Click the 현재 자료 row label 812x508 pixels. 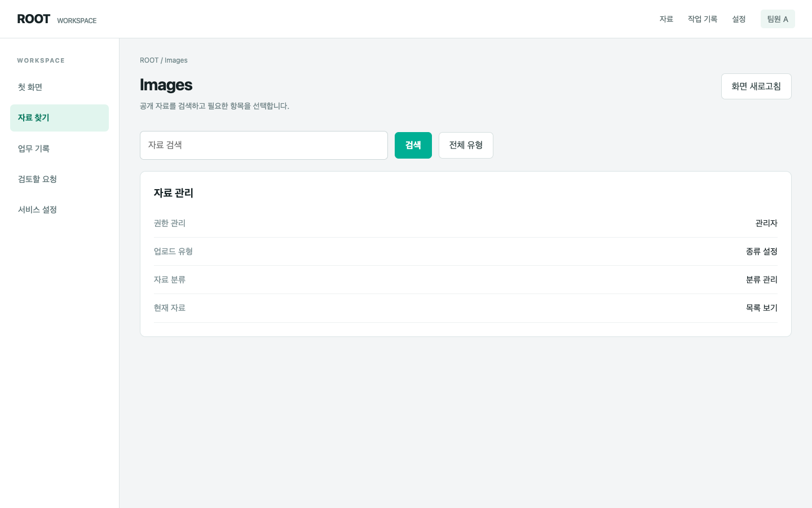pos(170,308)
